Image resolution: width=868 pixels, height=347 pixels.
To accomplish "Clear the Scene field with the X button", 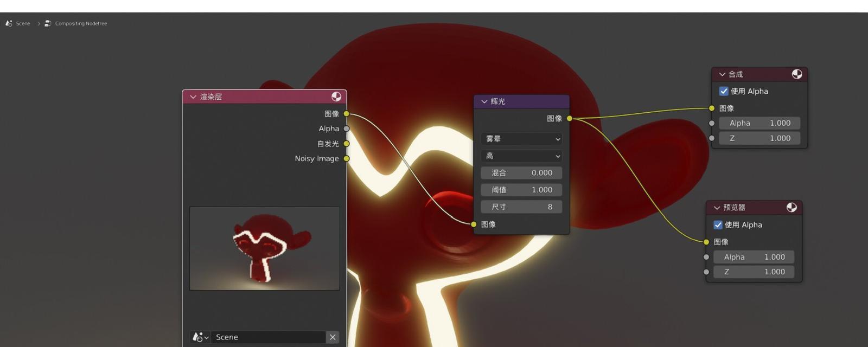I will [x=333, y=337].
